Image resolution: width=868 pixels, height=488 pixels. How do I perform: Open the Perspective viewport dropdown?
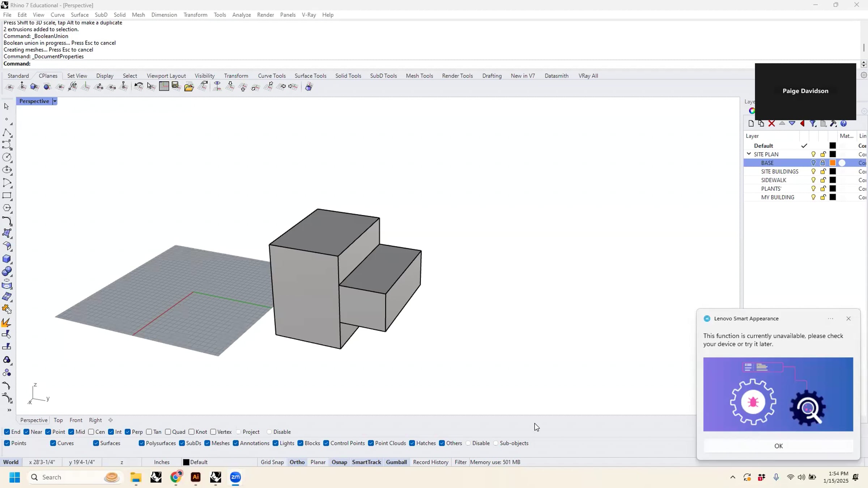click(x=55, y=101)
